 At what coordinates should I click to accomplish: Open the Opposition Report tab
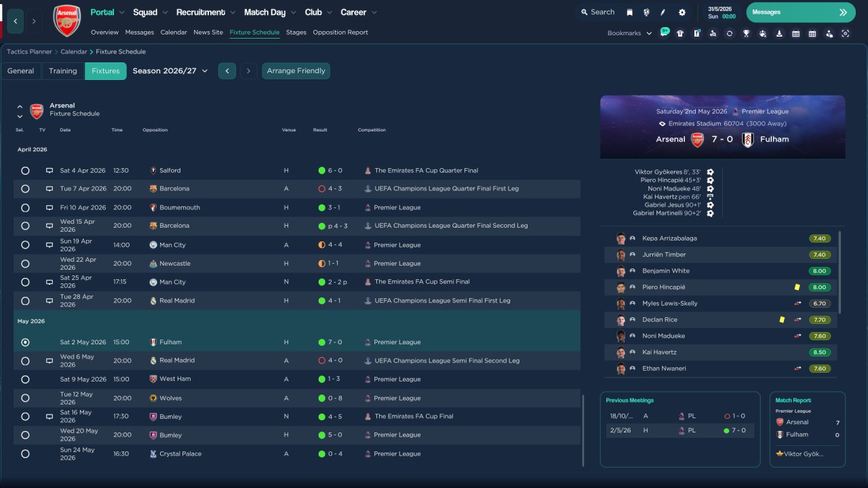[340, 32]
